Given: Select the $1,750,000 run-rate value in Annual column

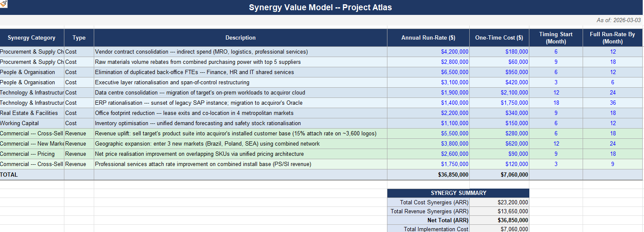Looking at the screenshot, I should [x=428, y=164].
